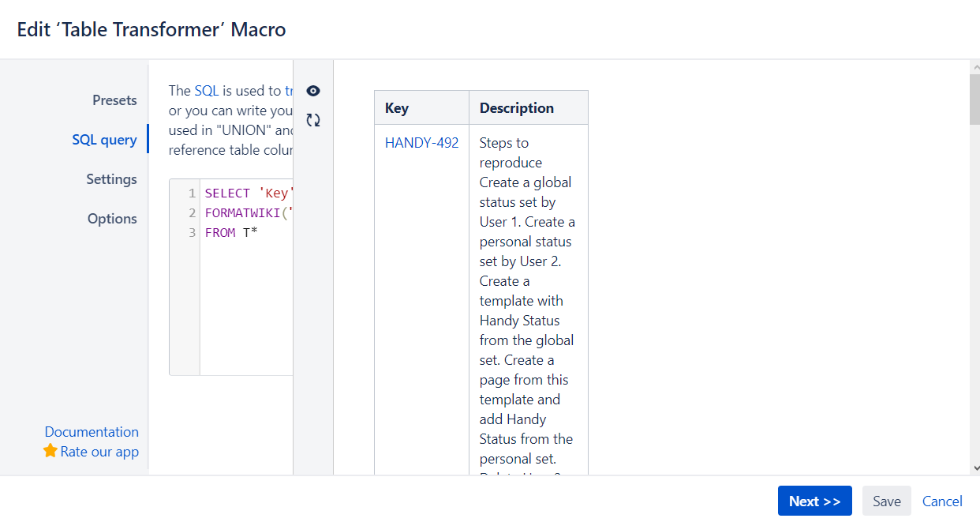Cancel editing the macro

(942, 501)
